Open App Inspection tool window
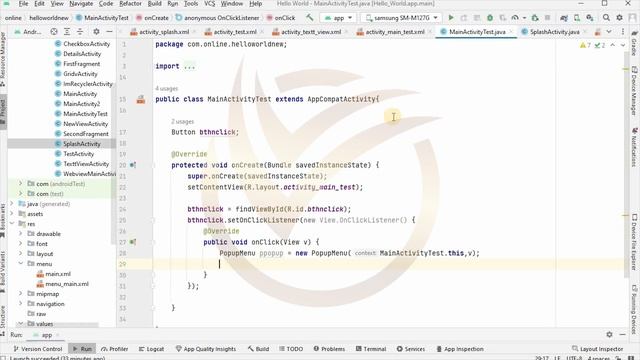Viewport: 640px width, 360px height. [460, 349]
